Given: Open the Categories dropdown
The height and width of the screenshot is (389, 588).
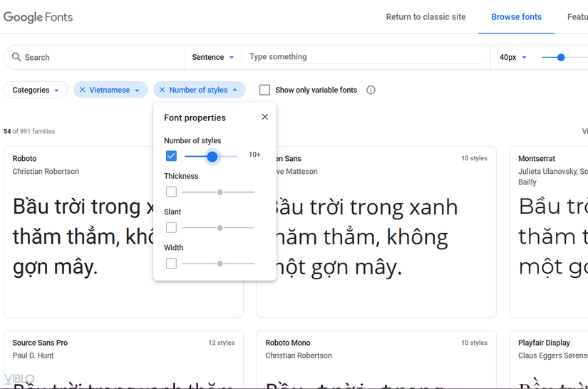Looking at the screenshot, I should pyautogui.click(x=36, y=90).
